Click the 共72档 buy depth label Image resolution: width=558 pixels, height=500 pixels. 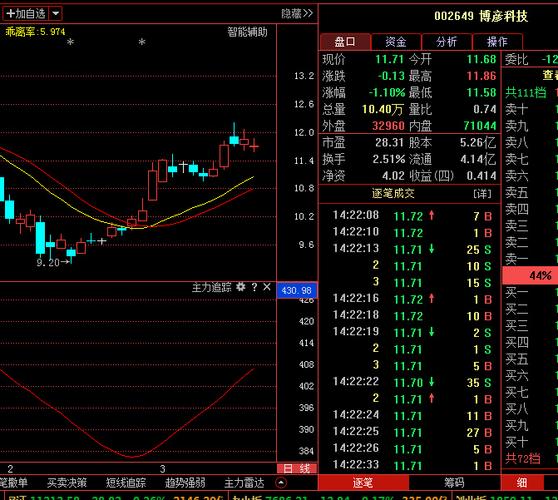point(523,458)
